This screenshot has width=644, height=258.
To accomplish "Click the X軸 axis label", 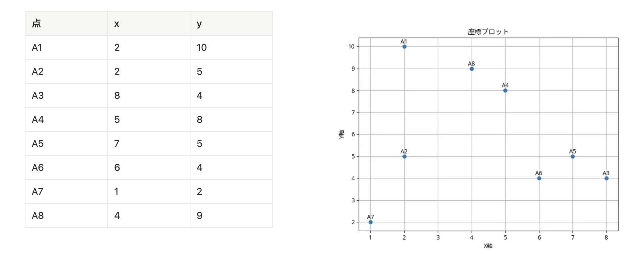I will [x=488, y=246].
